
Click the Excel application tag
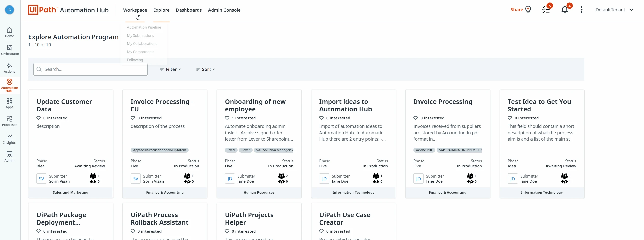click(x=231, y=150)
